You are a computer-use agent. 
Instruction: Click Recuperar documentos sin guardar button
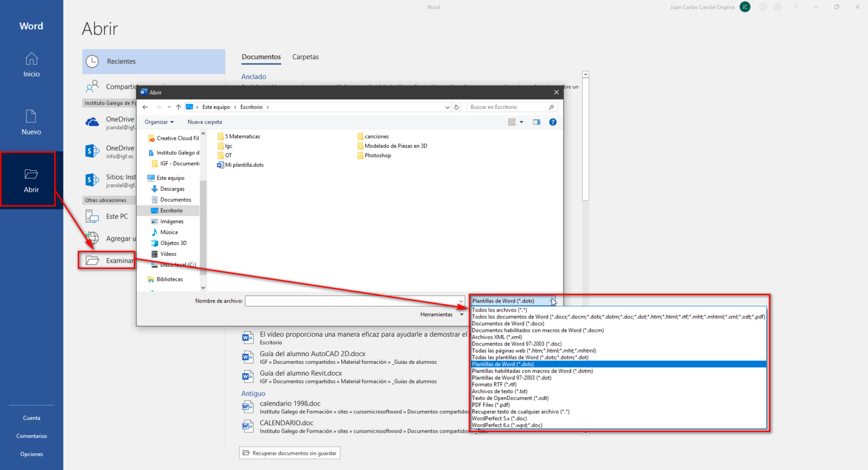pos(290,453)
